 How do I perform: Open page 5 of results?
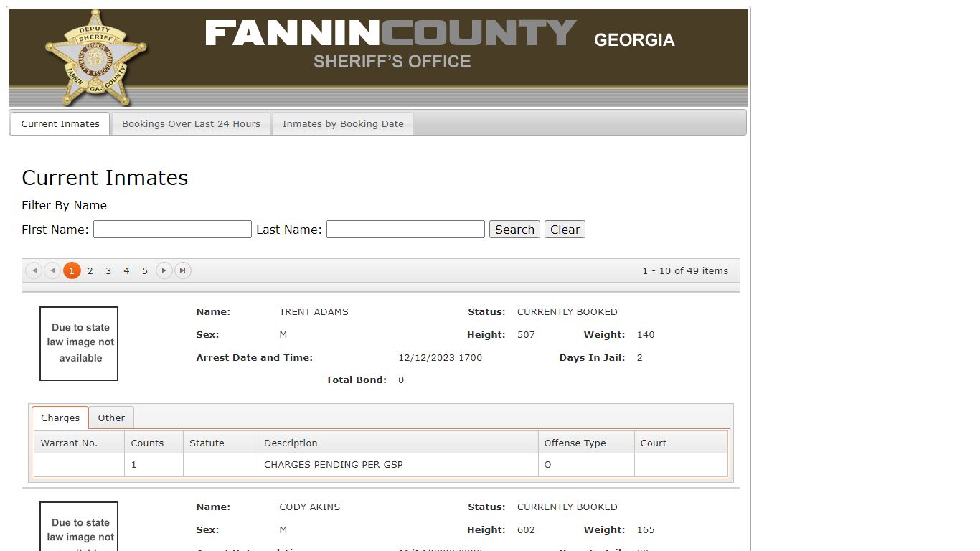[x=145, y=270]
